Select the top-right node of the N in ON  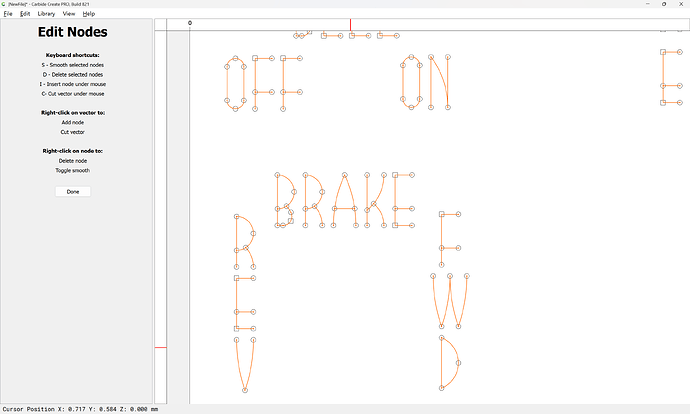[x=447, y=57]
